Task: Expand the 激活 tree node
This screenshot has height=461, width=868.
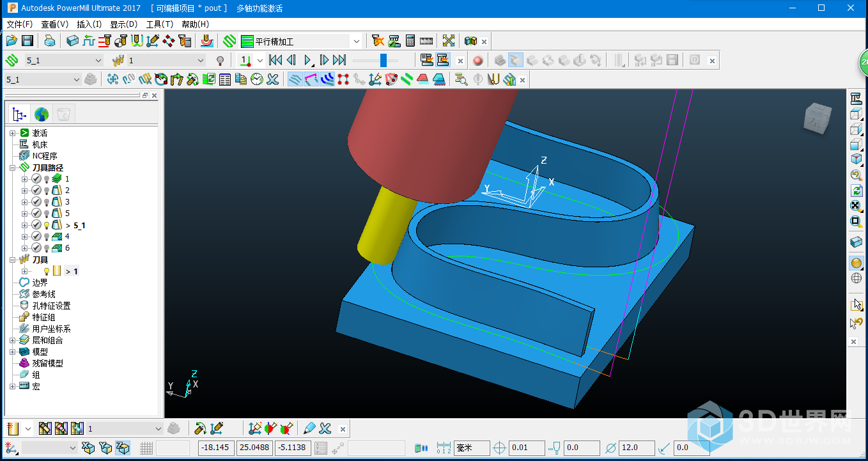Action: [12, 133]
